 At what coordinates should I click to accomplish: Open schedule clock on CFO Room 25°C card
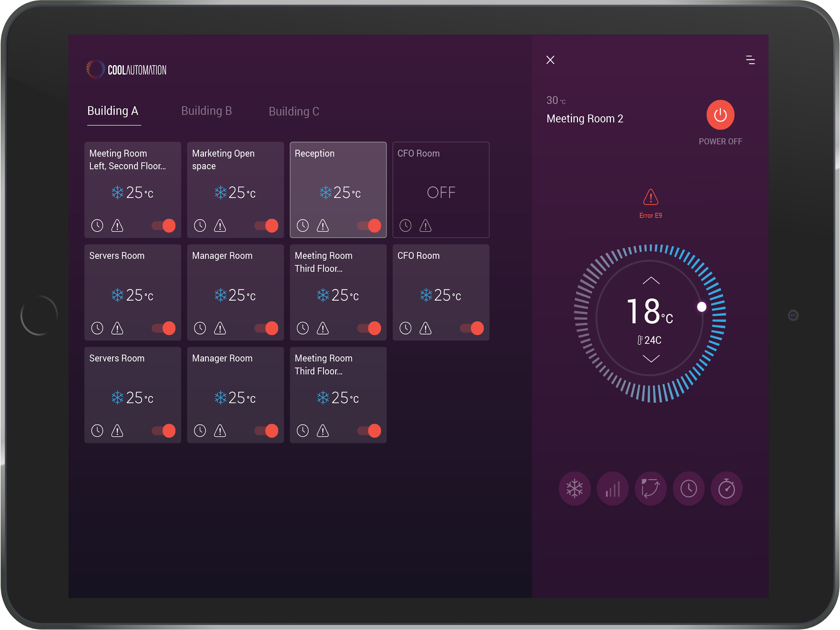tap(406, 328)
